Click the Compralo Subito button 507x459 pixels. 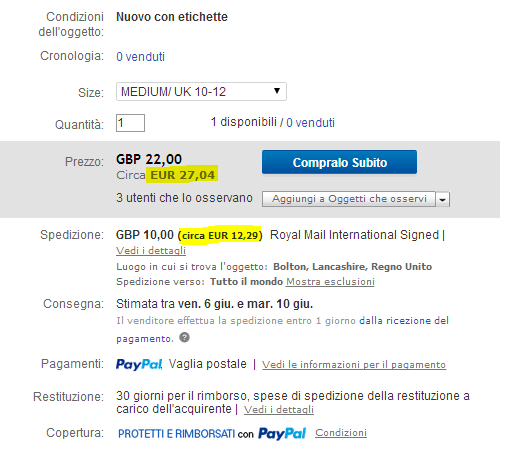[x=339, y=162]
